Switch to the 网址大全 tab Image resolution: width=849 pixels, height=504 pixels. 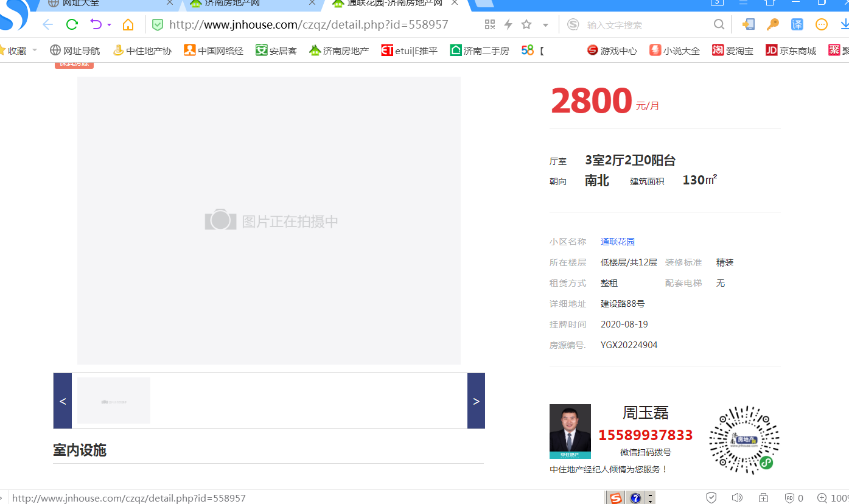pyautogui.click(x=81, y=4)
